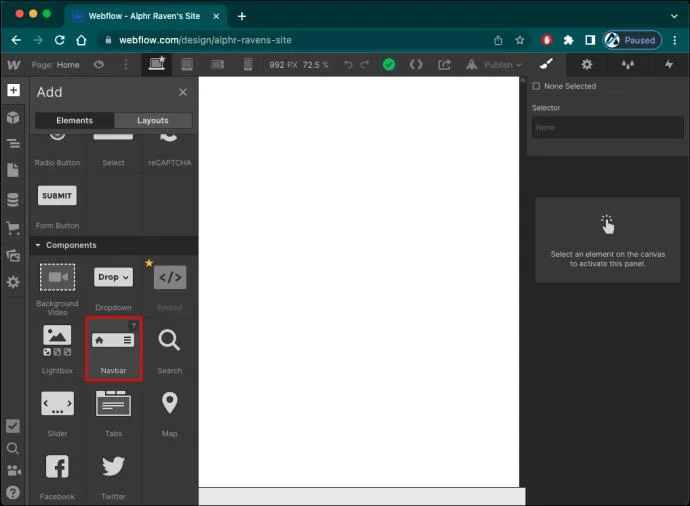Screen dimensions: 690x506
Task: Click the Radio Button element label
Action: click(x=57, y=163)
